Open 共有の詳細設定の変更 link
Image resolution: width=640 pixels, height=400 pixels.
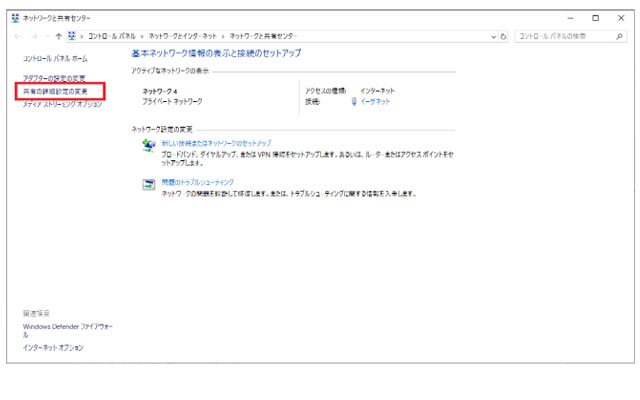click(55, 91)
